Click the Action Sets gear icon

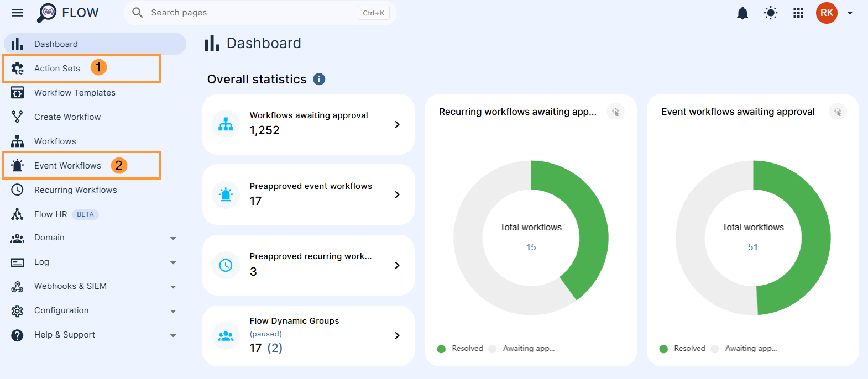pyautogui.click(x=18, y=69)
